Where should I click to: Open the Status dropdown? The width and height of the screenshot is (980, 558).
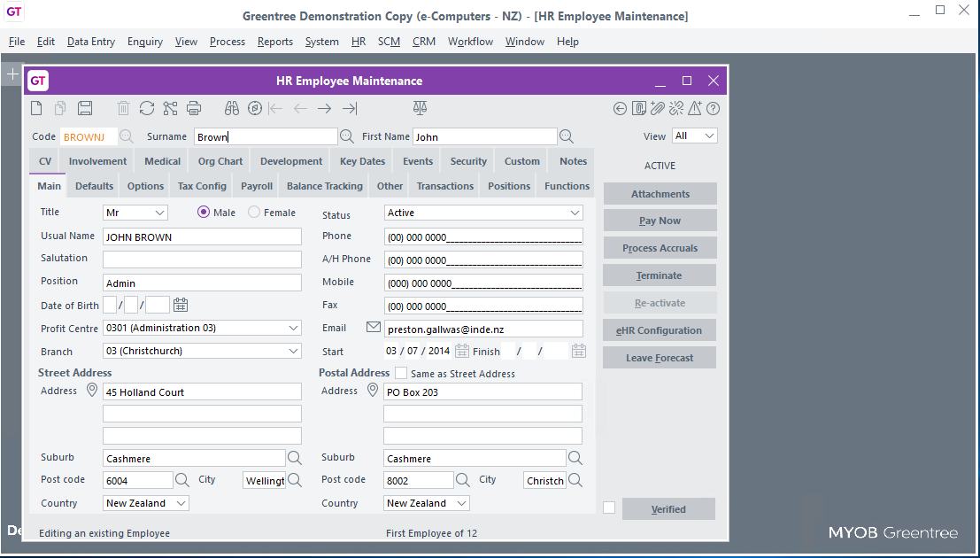575,213
